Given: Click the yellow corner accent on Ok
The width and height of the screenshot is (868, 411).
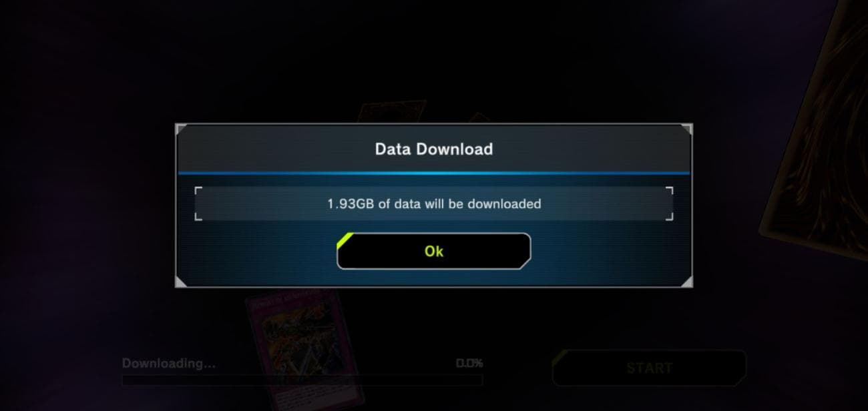Looking at the screenshot, I should [x=343, y=240].
